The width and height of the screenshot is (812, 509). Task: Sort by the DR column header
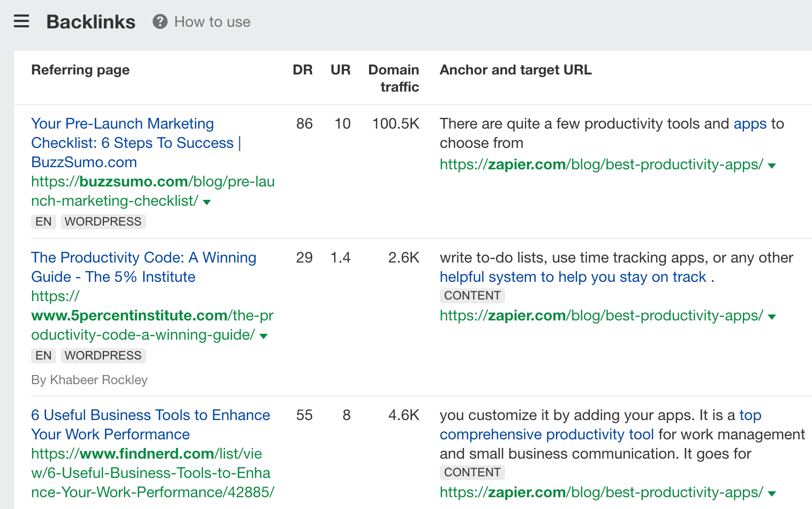(x=303, y=70)
